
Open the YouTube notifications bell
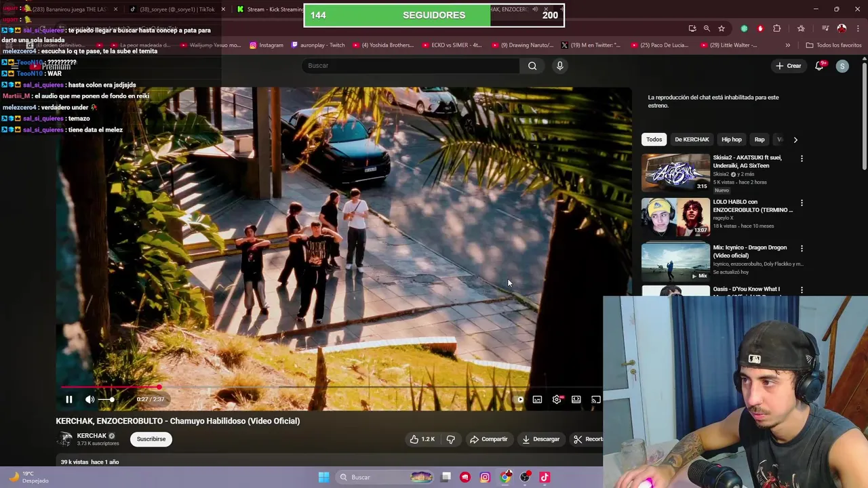(x=819, y=66)
